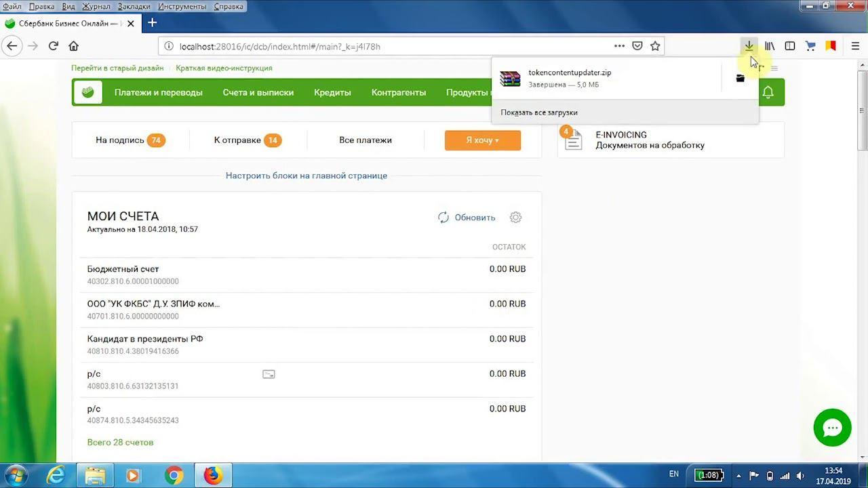Open Windows Explorer from taskbar

coord(95,475)
